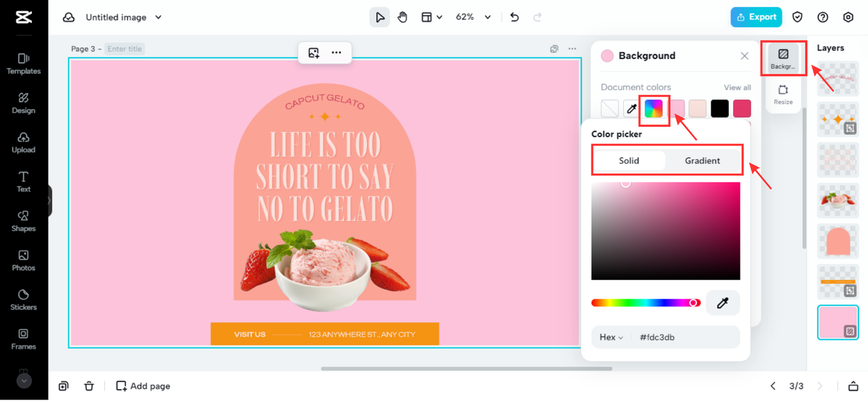The width and height of the screenshot is (868, 403).
Task: Collapse the left panel handle
Action: tap(50, 200)
